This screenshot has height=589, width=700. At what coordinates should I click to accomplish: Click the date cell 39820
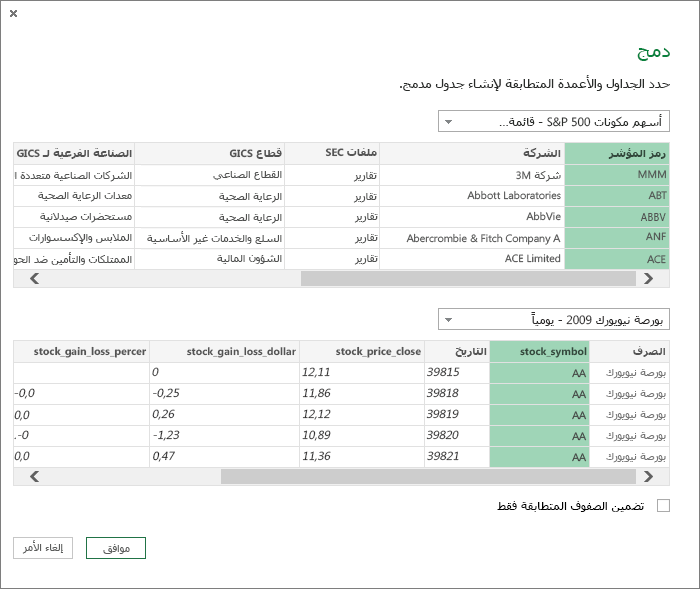(x=457, y=435)
